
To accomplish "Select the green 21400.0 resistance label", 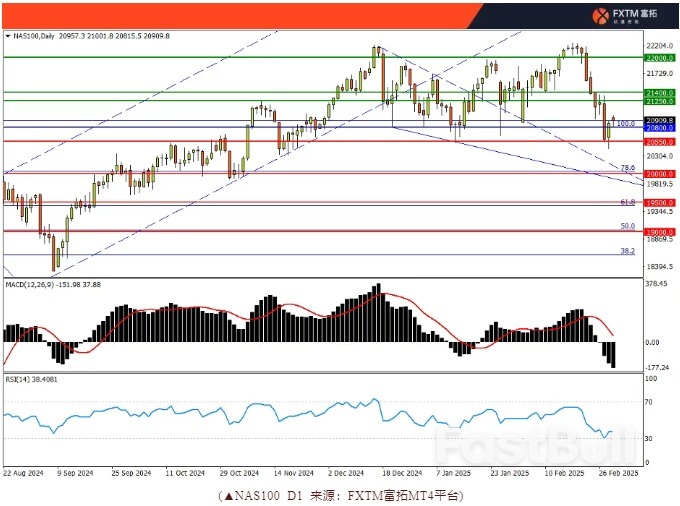I will click(659, 92).
